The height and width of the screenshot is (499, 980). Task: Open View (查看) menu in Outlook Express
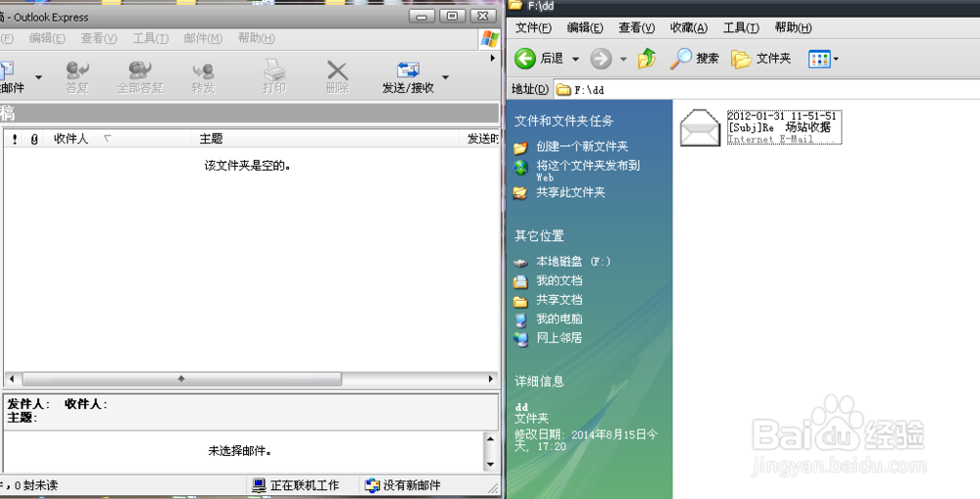click(99, 38)
